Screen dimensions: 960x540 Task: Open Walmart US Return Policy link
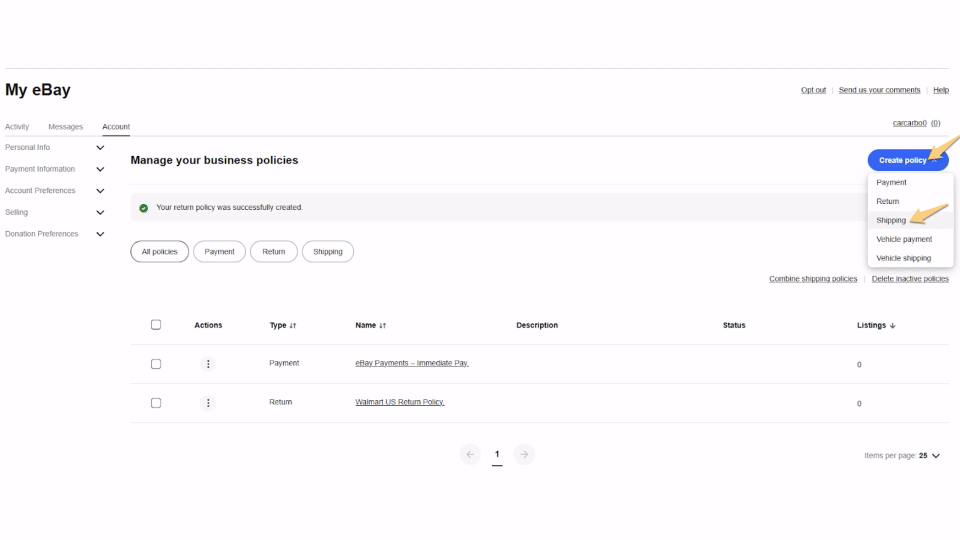pos(400,402)
